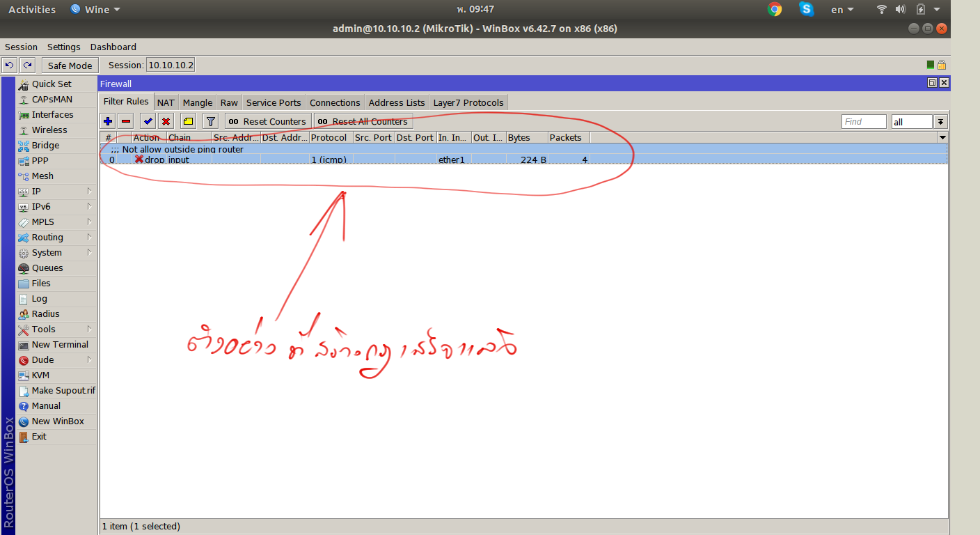Open Mesh from the sidebar
980x535 pixels.
tap(57, 176)
